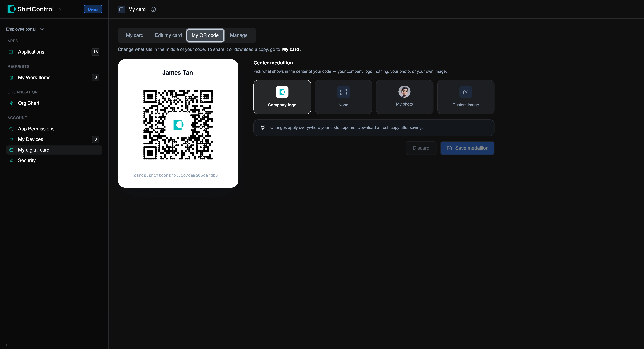Click the App Permissions shield icon
644x349 pixels.
point(11,129)
